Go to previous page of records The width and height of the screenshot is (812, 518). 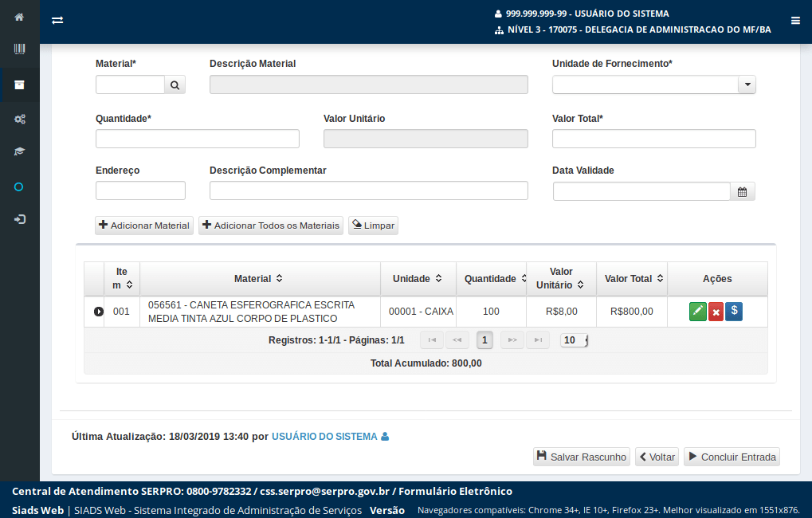[x=457, y=340]
